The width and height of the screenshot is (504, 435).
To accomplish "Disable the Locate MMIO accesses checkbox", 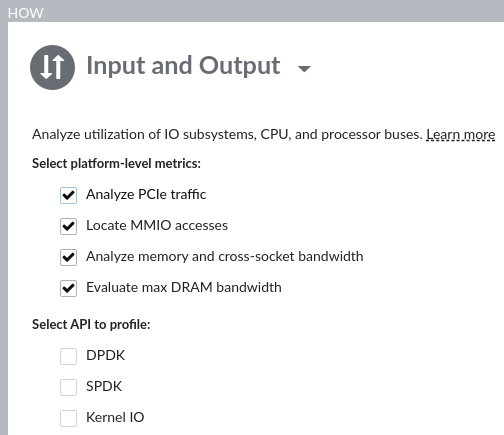I will tap(68, 226).
